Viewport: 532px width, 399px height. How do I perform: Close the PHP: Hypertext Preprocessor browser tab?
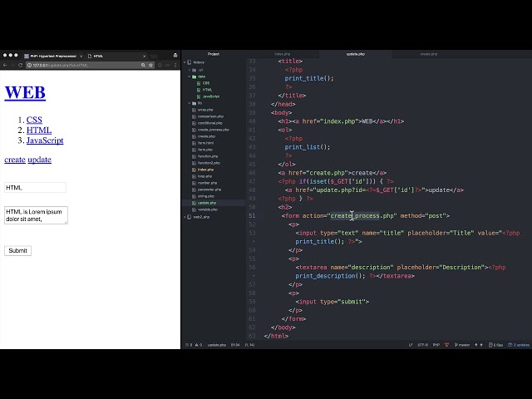coord(81,56)
